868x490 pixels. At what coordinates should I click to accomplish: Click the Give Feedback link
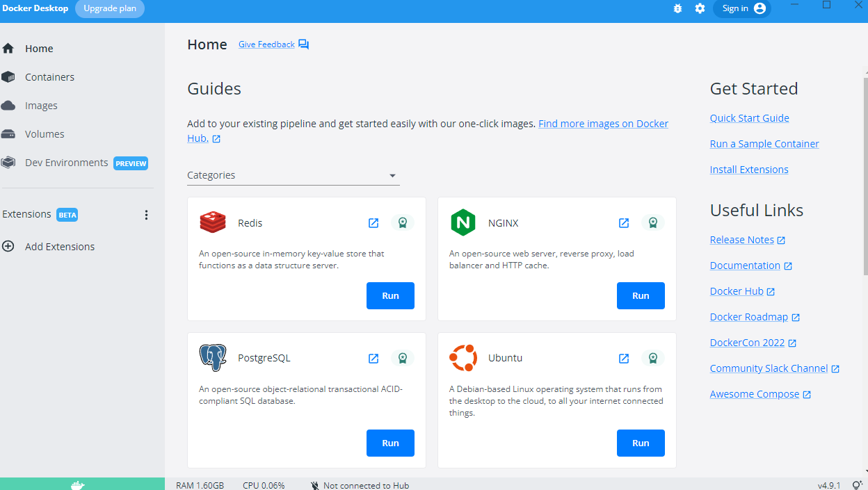(266, 44)
